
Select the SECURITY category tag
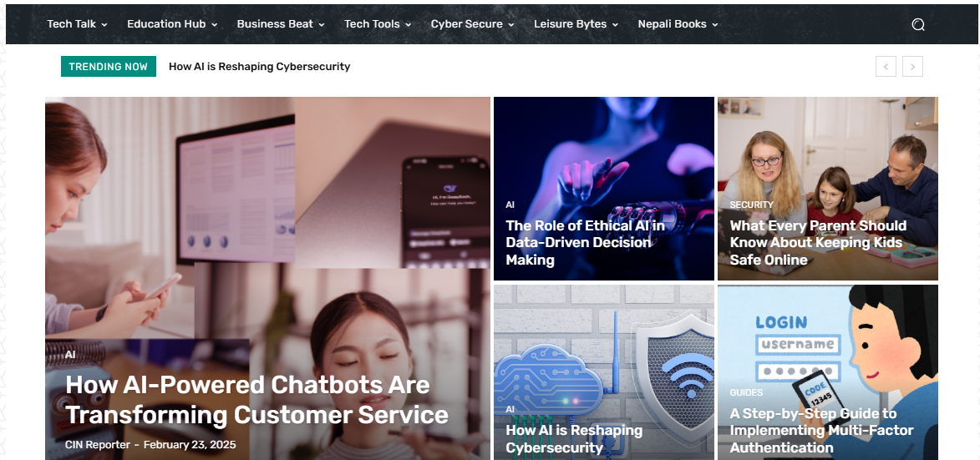click(752, 205)
